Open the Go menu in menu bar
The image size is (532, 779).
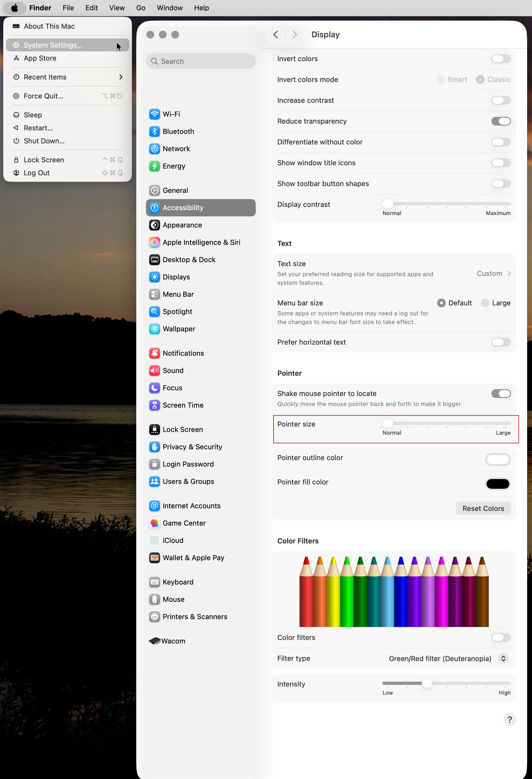click(141, 8)
